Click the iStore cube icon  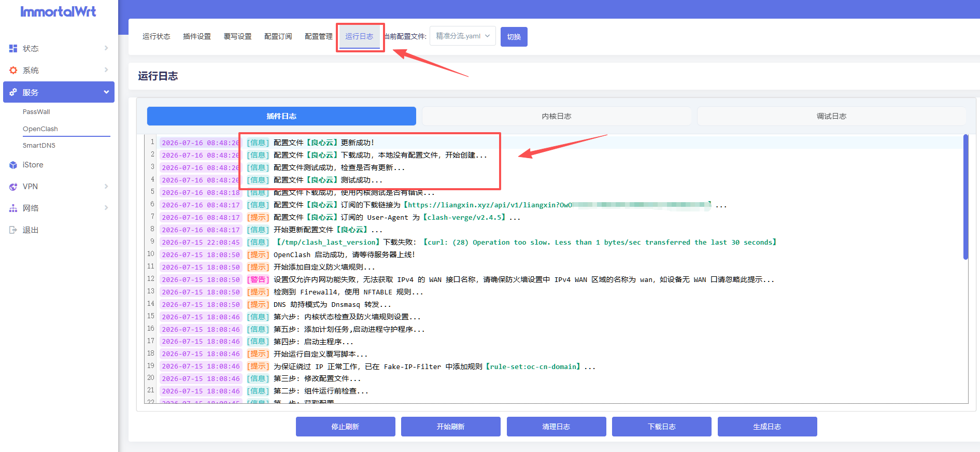(13, 165)
